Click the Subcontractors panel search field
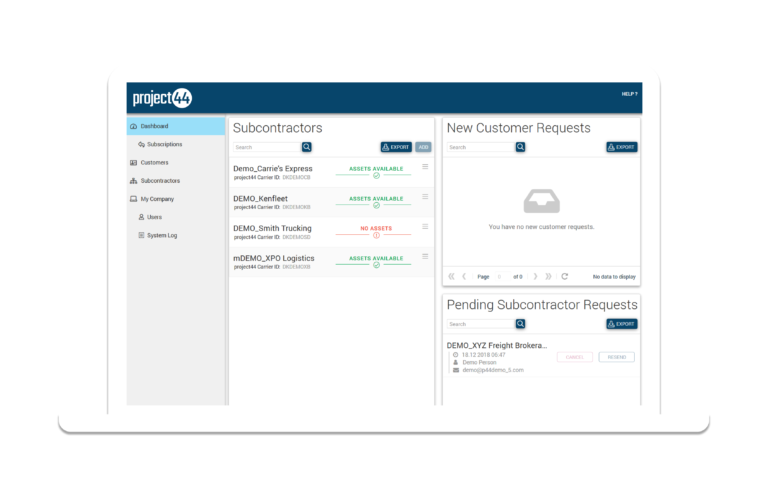 (x=267, y=147)
